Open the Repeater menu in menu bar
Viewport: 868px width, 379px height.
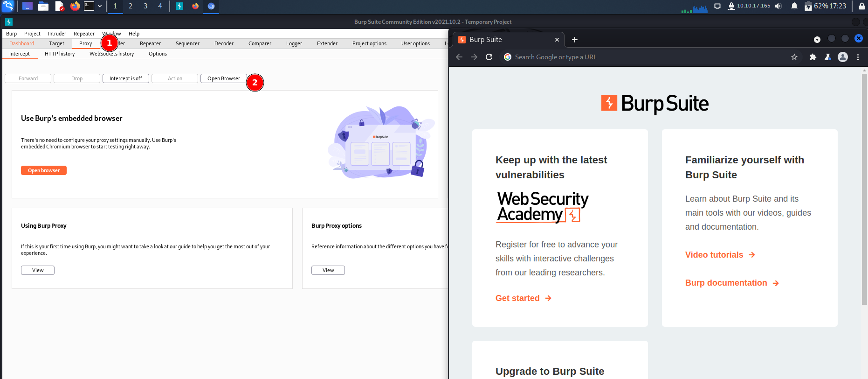tap(84, 34)
